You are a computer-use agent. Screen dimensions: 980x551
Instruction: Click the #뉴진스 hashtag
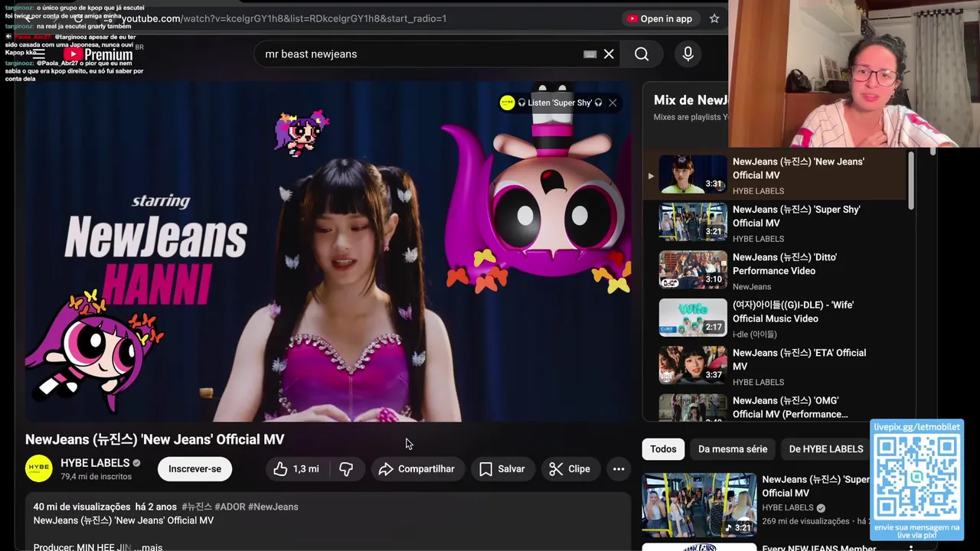pos(197,507)
